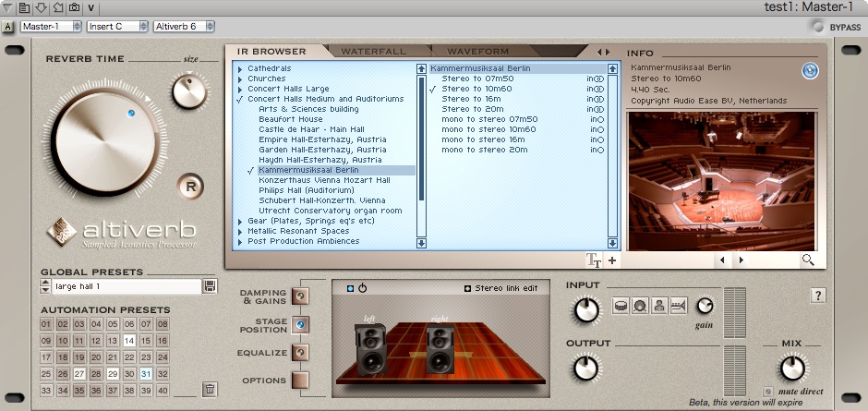Select the left speaker on stage
Image resolution: width=868 pixels, height=411 pixels.
tap(371, 348)
